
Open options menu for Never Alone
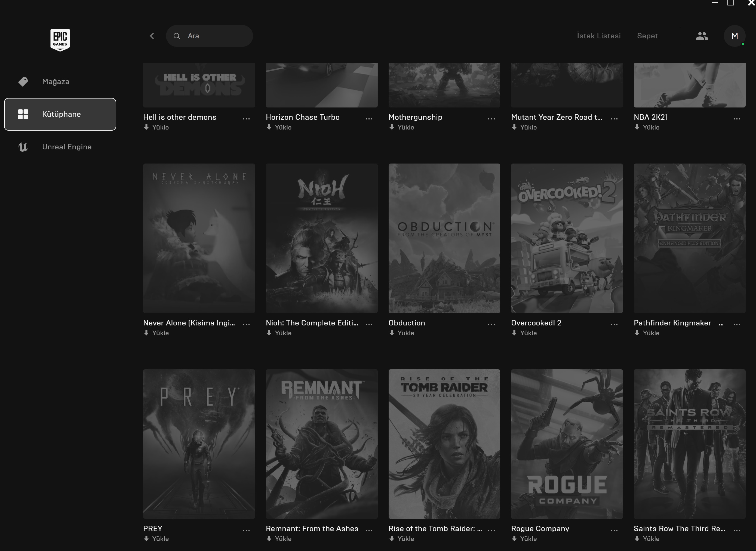pyautogui.click(x=246, y=324)
